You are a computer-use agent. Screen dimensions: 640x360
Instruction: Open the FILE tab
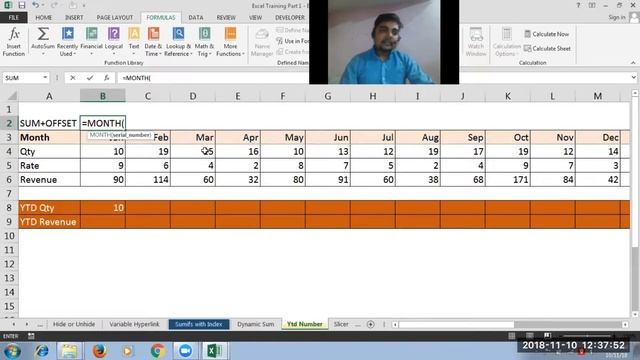tap(13, 18)
